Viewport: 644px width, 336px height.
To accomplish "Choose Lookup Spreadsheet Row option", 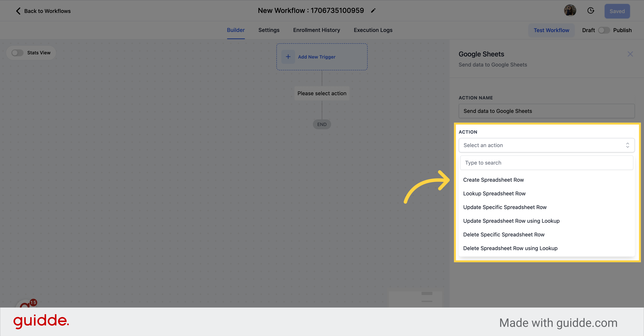I will tap(546, 193).
